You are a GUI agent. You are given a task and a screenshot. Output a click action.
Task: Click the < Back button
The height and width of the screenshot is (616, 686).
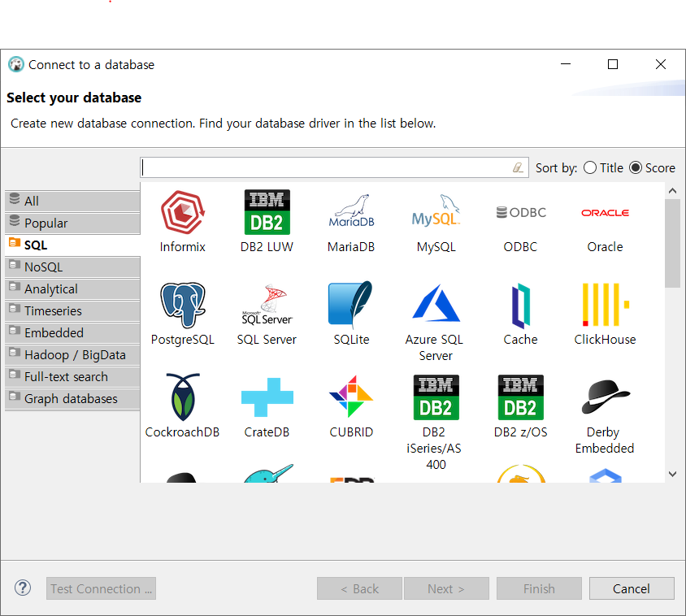click(359, 588)
